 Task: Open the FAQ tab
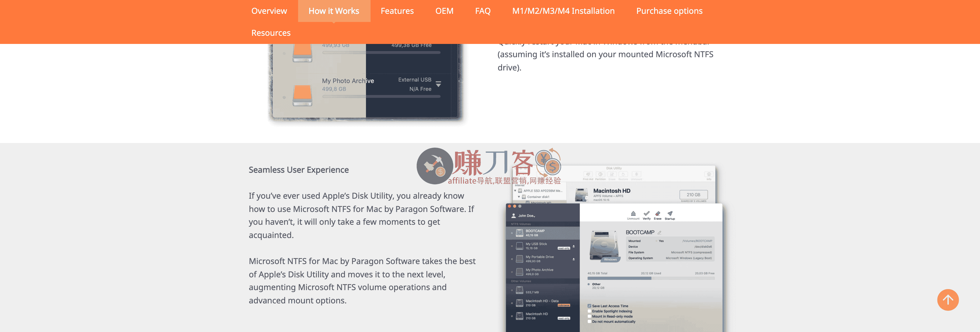pos(482,11)
